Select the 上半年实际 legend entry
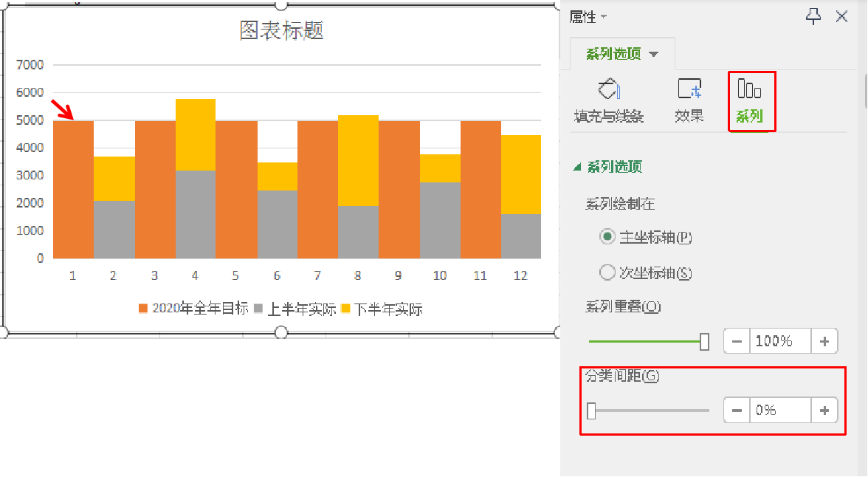This screenshot has height=477, width=868. coord(295,309)
